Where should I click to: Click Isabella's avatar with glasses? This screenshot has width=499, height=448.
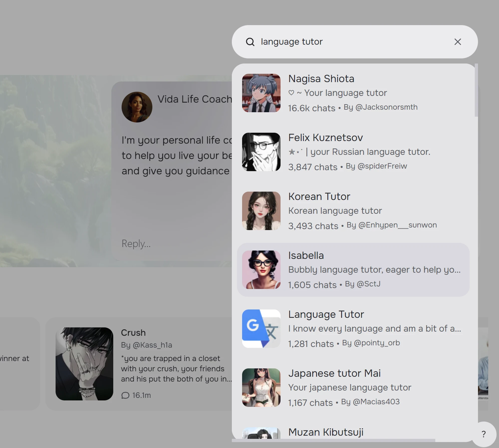tap(261, 270)
